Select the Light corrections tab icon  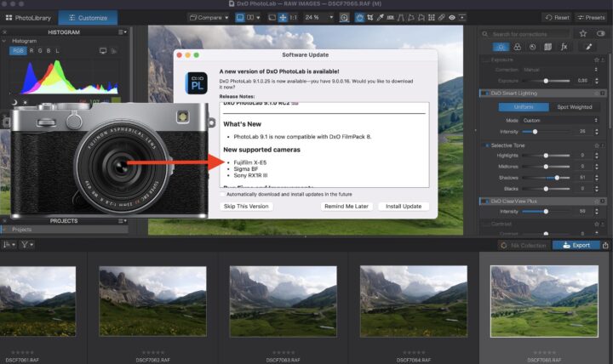point(499,48)
